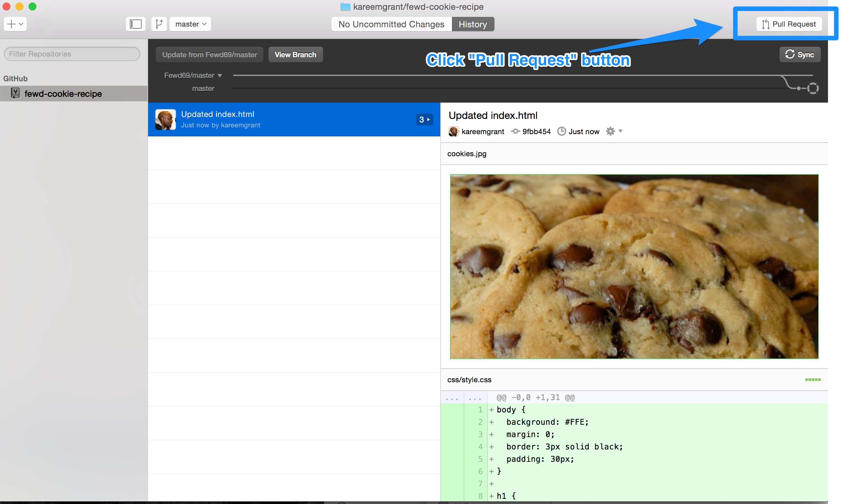Image resolution: width=852 pixels, height=504 pixels.
Task: Click the fewd-cookie-recipe repository icon
Action: (15, 94)
